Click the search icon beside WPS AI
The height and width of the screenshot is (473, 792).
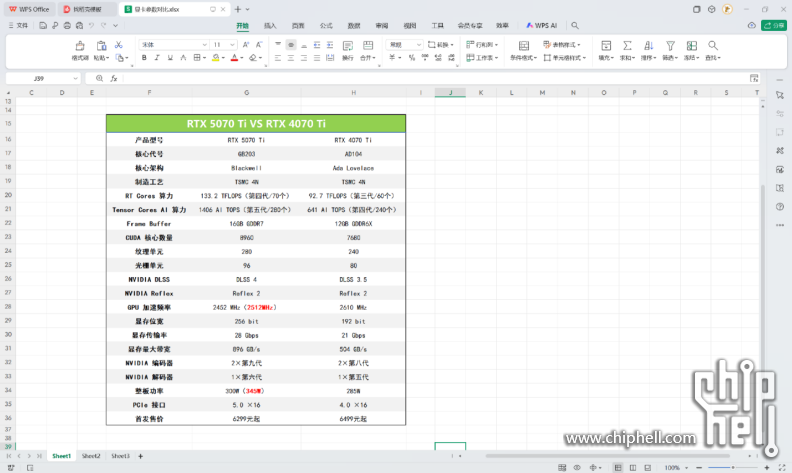click(575, 25)
